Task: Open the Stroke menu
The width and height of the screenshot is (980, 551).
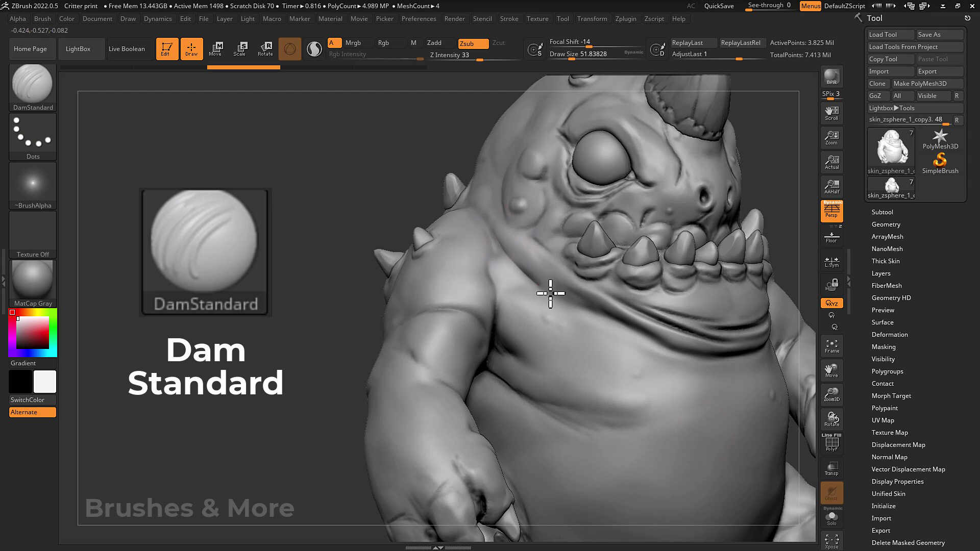Action: click(x=509, y=19)
